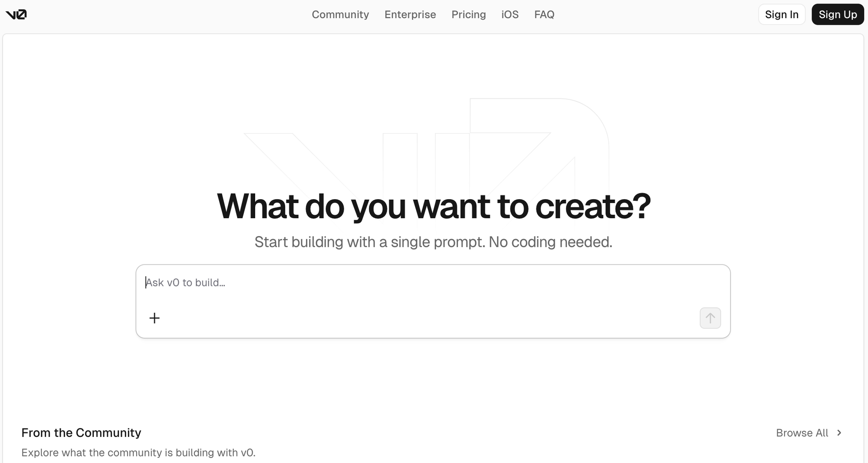Click the Browse All link
Screen dimensions: 868x463
point(802,433)
